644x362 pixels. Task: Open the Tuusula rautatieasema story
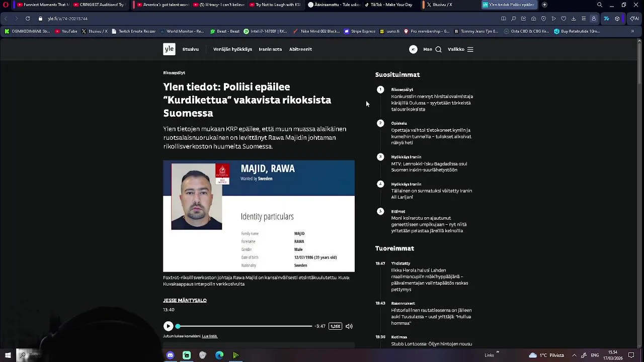[431, 317]
